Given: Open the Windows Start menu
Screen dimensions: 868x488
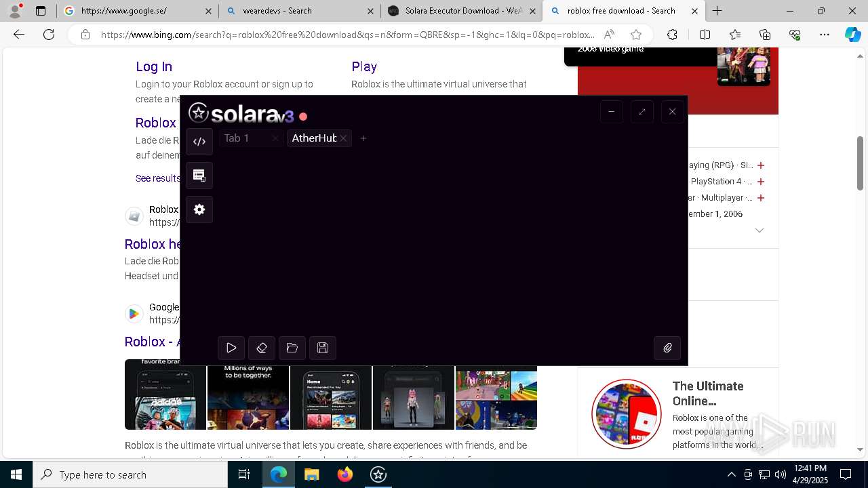Looking at the screenshot, I should click(x=16, y=474).
